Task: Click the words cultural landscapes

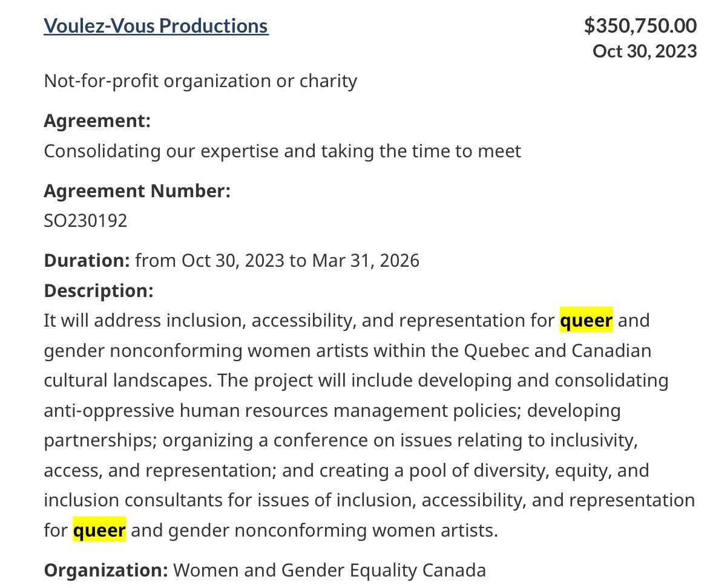Action: click(128, 381)
